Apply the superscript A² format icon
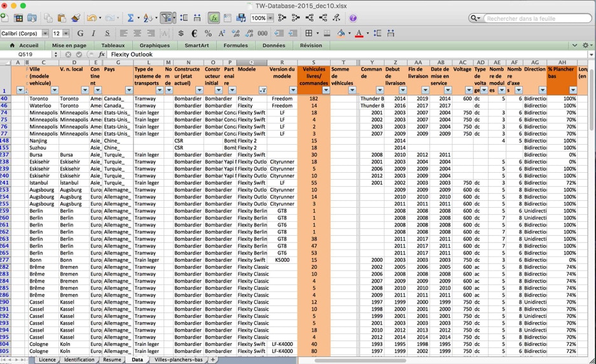 pyautogui.click(x=222, y=34)
